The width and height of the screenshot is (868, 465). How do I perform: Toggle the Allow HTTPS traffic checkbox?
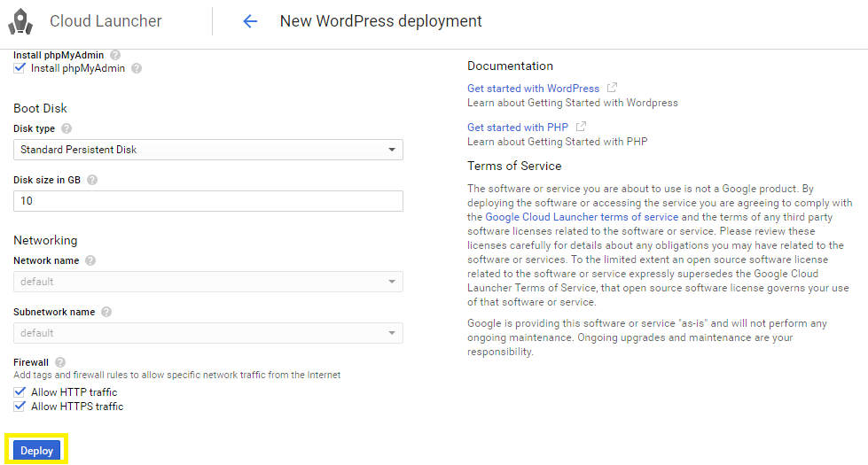(x=20, y=407)
